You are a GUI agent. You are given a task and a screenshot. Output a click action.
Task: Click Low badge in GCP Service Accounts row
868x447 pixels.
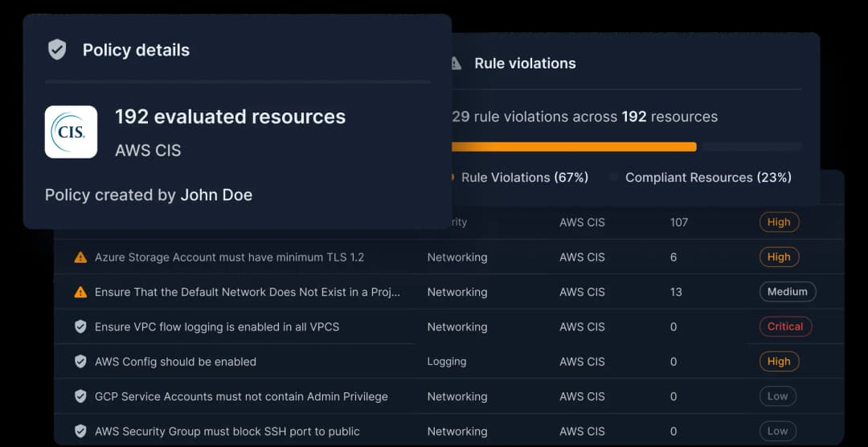(777, 396)
